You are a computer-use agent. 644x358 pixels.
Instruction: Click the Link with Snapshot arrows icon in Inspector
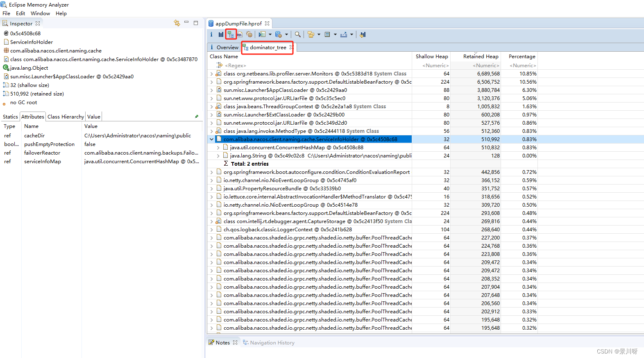coord(177,23)
